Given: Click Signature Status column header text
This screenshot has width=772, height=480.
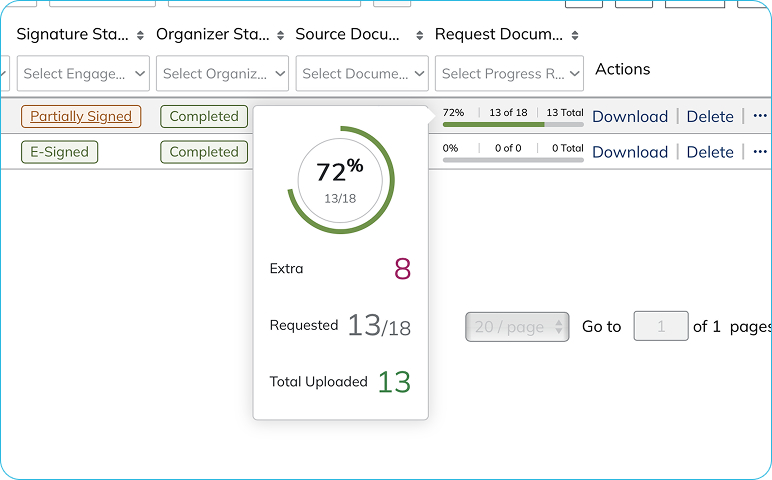Looking at the screenshot, I should pyautogui.click(x=72, y=34).
